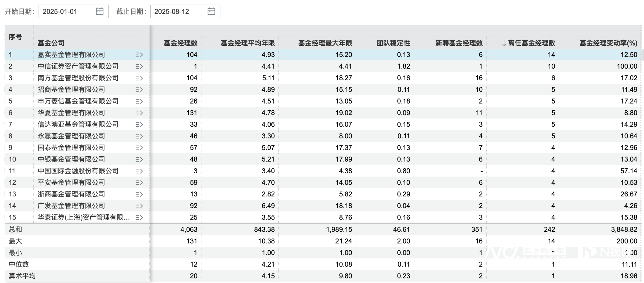Open the 平安基金管理有限公司 company link
Screen dimensions: 644x283
click(x=71, y=183)
